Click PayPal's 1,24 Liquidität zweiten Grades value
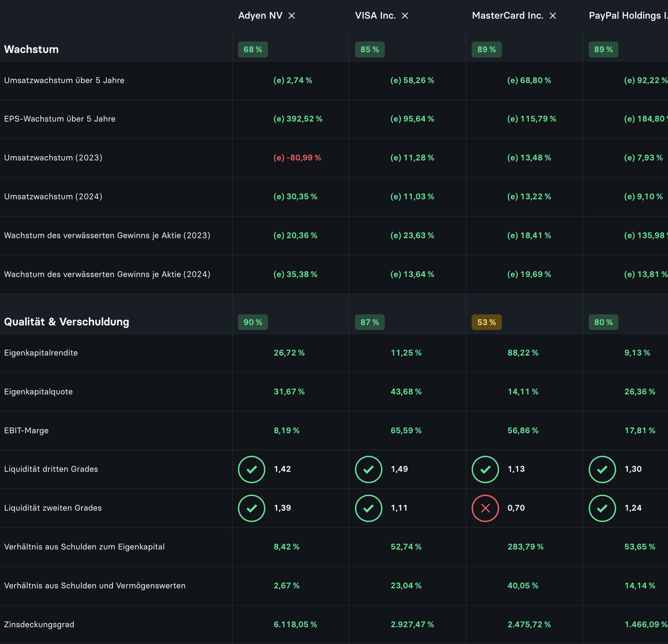 click(633, 508)
